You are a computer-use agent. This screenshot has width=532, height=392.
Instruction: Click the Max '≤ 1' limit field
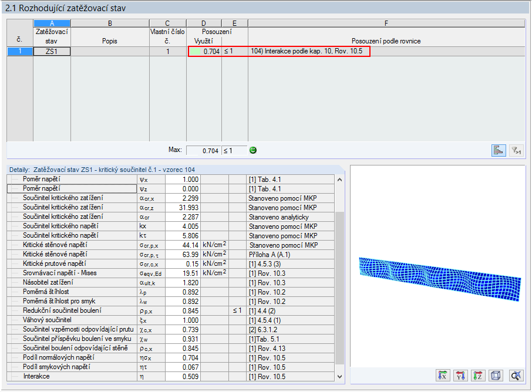(234, 151)
